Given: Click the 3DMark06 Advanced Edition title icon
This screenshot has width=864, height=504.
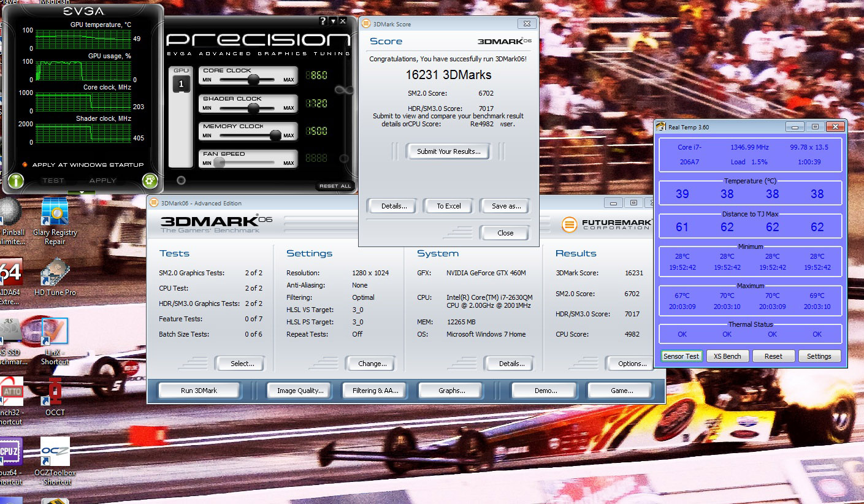Looking at the screenshot, I should coord(155,203).
